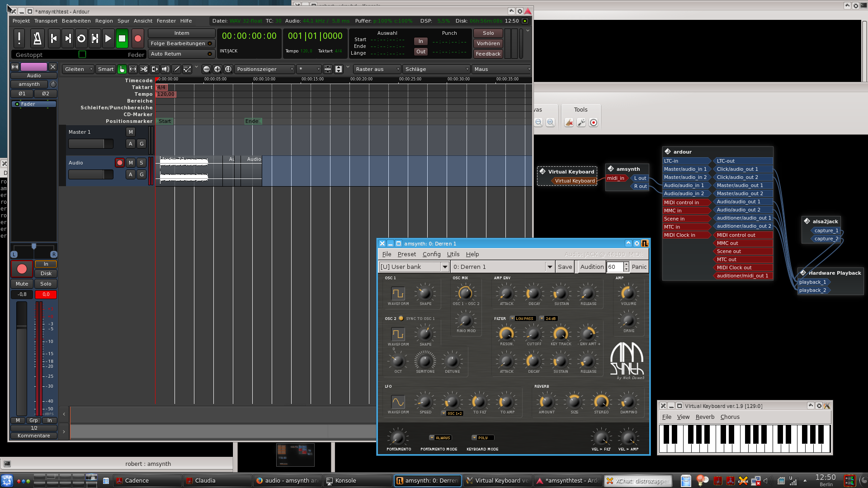This screenshot has height=488, width=868.
Task: Click the Save button in amsynth
Action: click(x=565, y=267)
